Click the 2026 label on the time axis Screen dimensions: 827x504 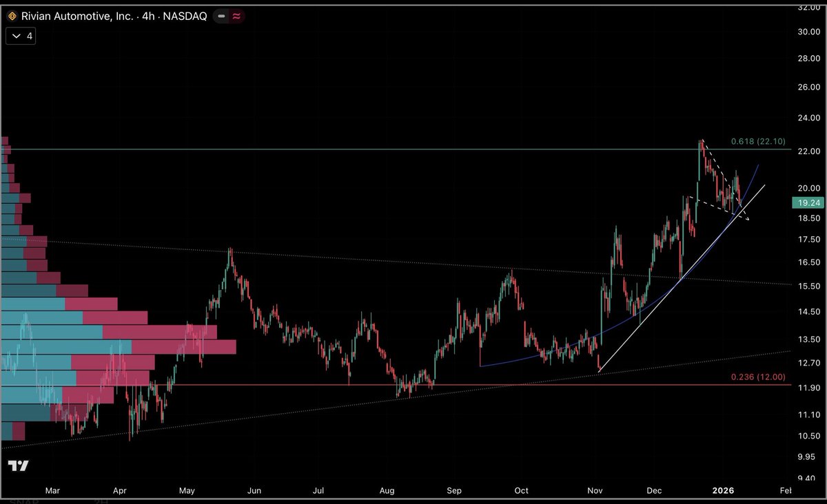point(722,491)
